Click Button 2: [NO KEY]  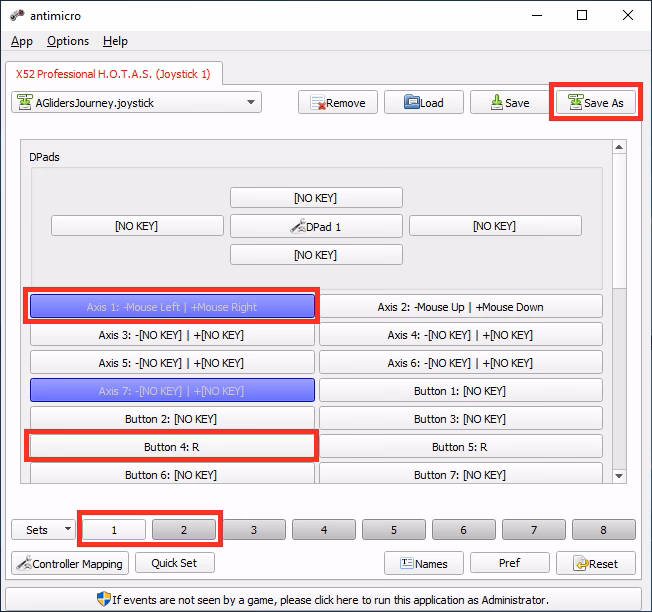coord(172,418)
